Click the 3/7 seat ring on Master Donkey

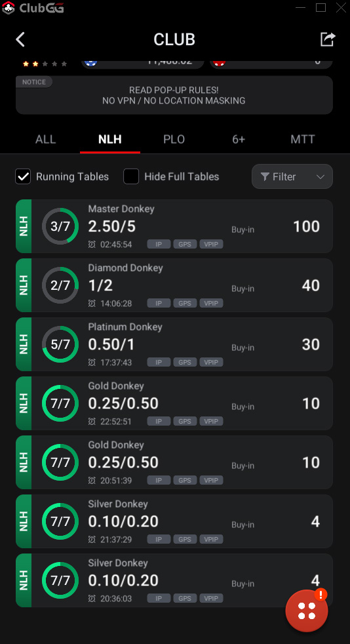60,226
